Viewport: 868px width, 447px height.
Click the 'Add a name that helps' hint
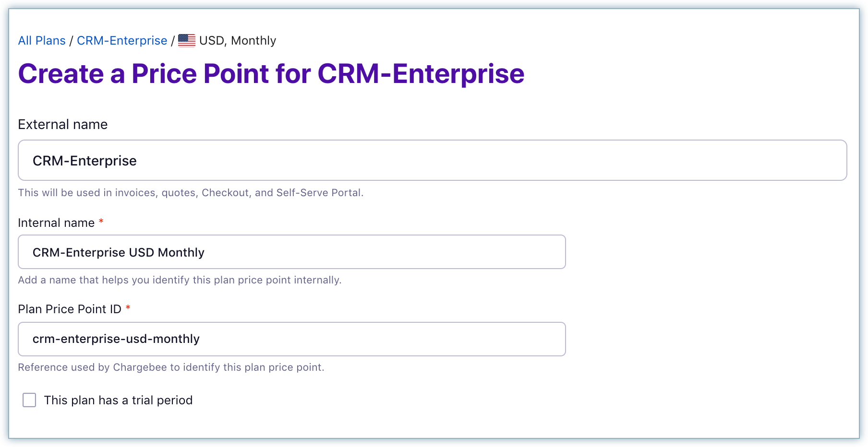coord(180,280)
